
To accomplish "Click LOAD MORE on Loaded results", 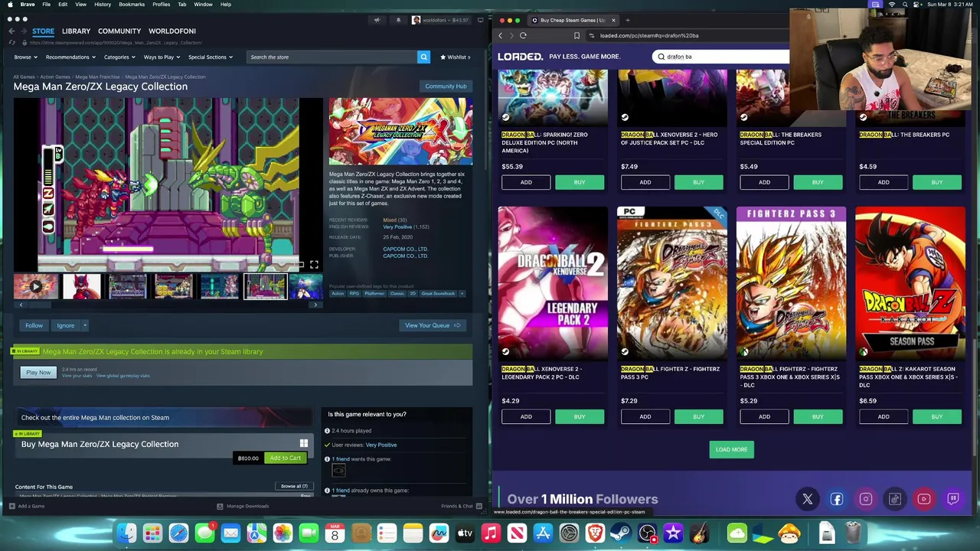I will (731, 449).
